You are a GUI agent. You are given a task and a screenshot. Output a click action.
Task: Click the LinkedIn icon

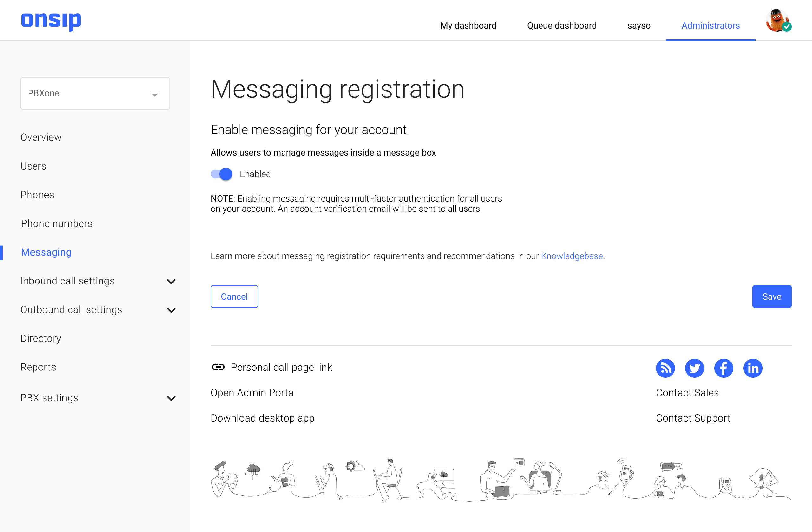click(753, 368)
